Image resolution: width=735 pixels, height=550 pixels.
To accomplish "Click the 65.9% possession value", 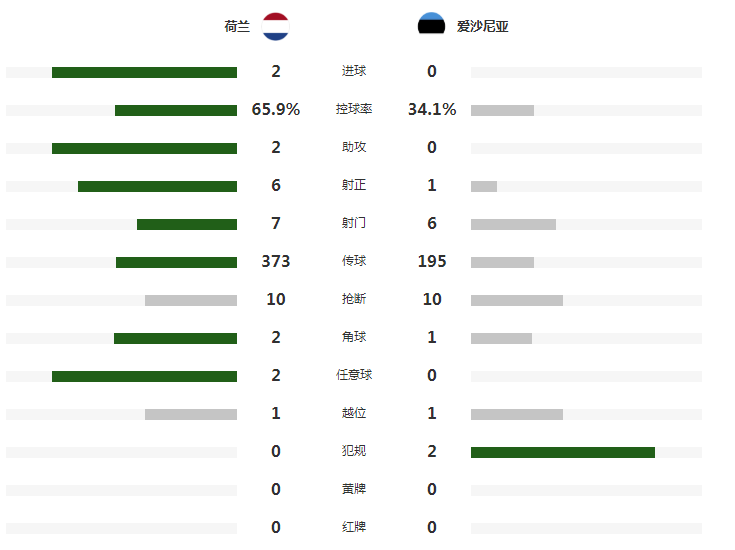I will point(276,109).
